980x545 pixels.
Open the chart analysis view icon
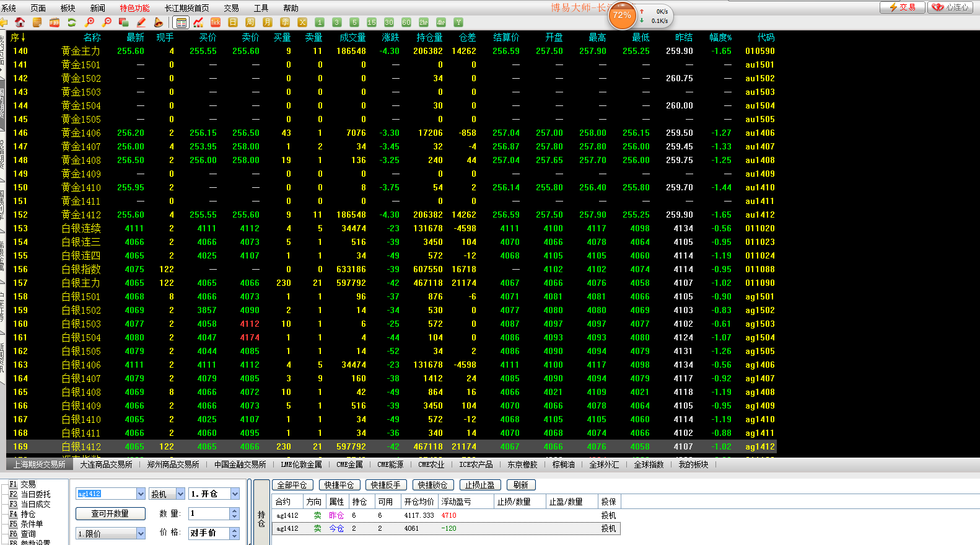tap(198, 22)
